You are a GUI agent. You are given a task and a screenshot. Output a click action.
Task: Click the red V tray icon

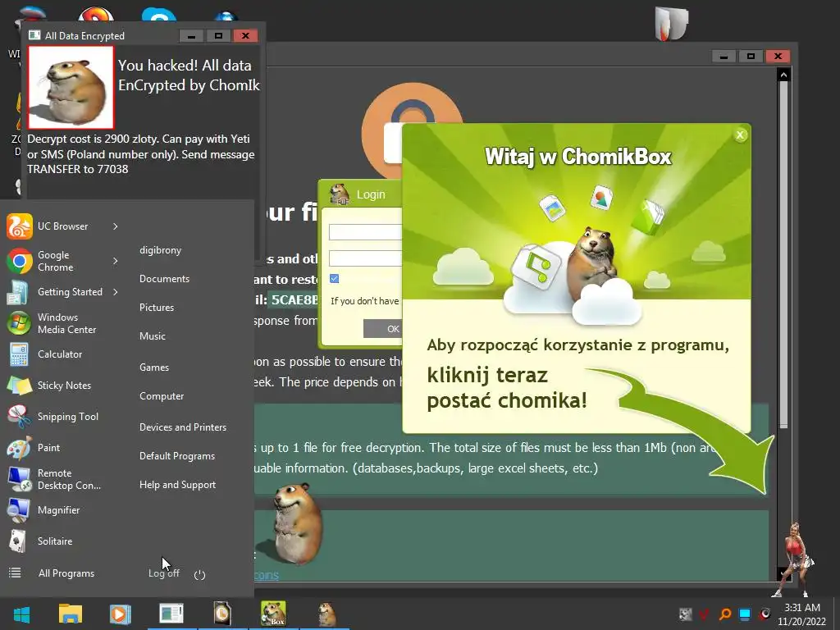pos(705,614)
